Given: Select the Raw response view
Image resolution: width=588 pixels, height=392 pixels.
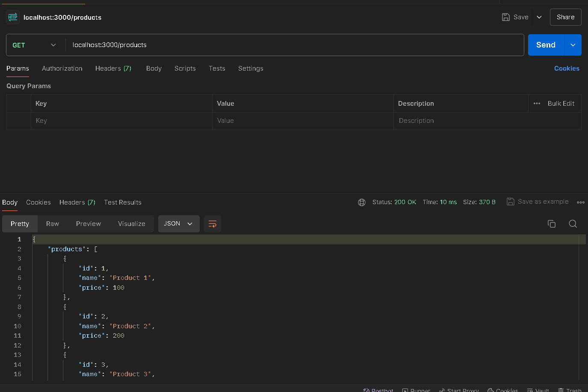Looking at the screenshot, I should [53, 224].
